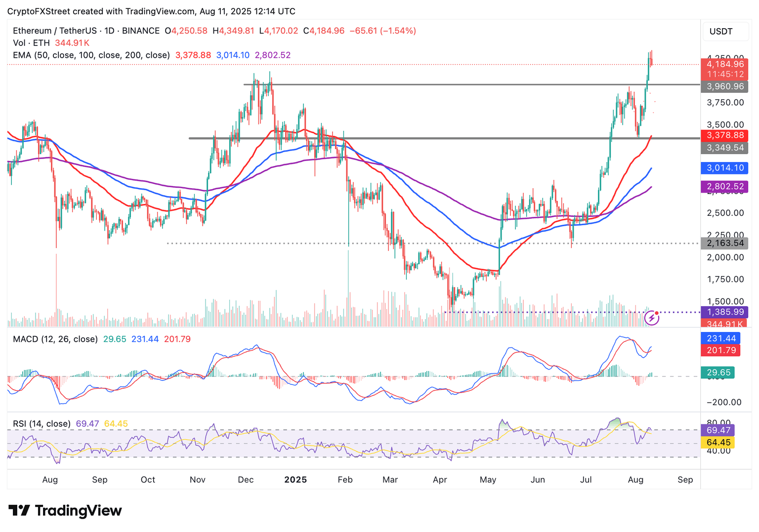
Task: Click the red 3,378.88 EMA 50 price tag
Action: [724, 135]
